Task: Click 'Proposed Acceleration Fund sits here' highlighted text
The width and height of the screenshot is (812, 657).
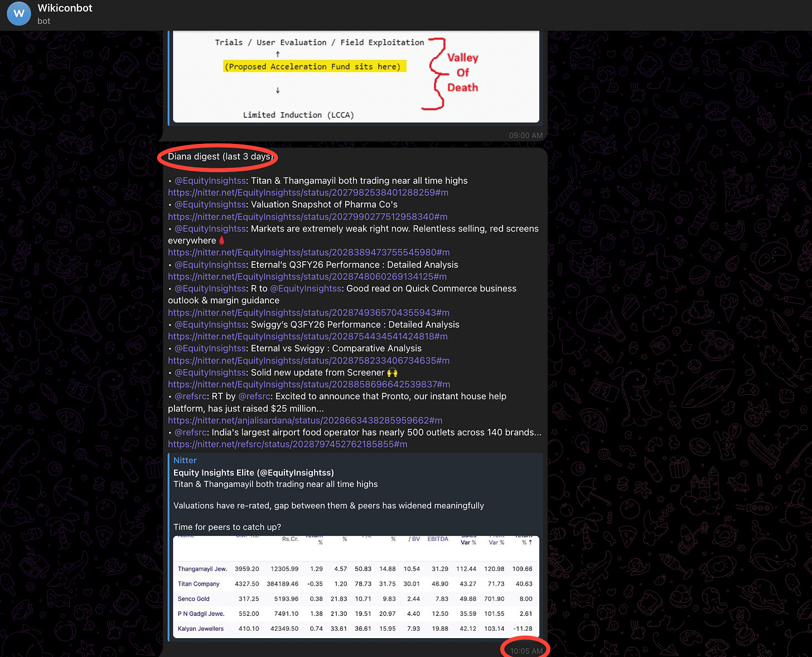Action: (x=315, y=66)
